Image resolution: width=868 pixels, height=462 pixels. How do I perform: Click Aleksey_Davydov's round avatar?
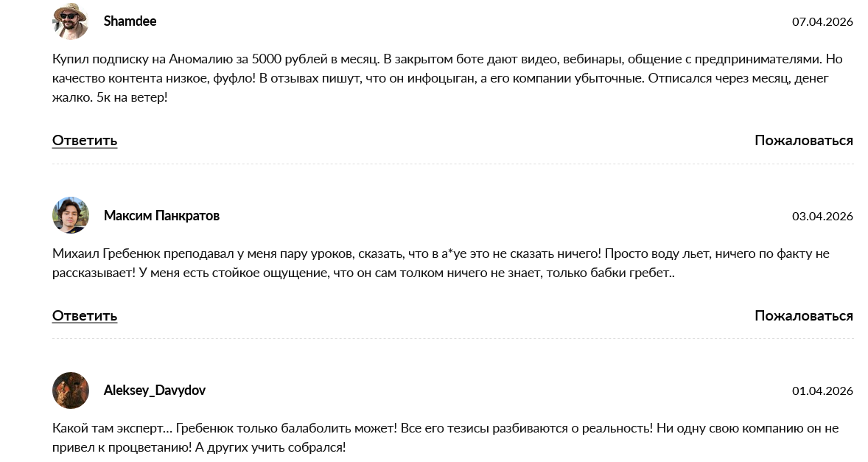[71, 391]
